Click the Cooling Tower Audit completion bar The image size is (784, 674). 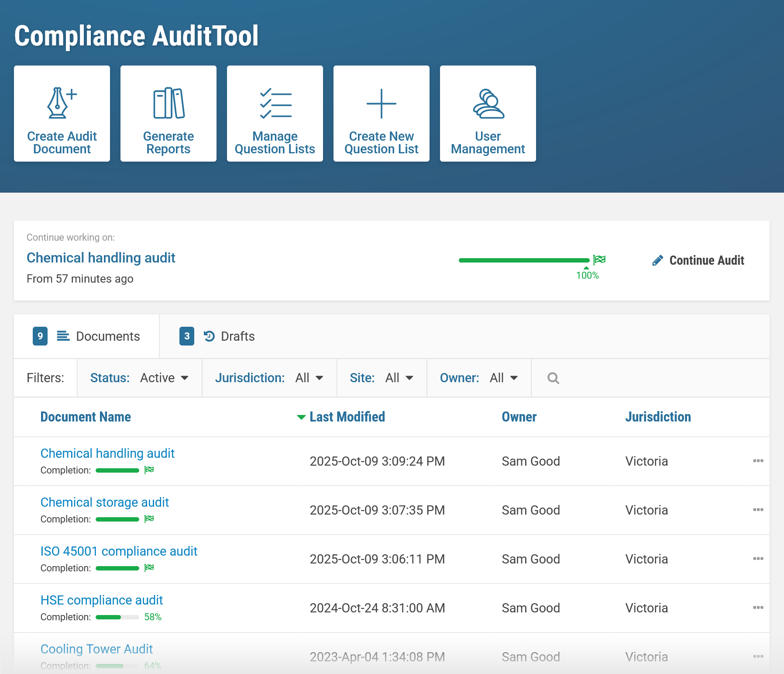click(117, 666)
